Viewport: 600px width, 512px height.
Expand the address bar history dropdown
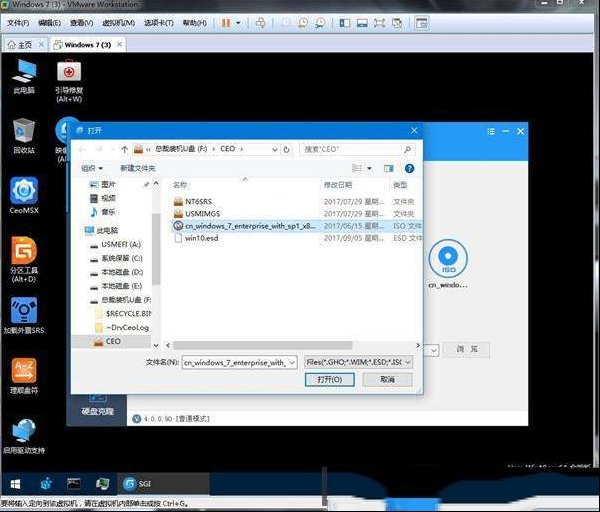(x=274, y=150)
